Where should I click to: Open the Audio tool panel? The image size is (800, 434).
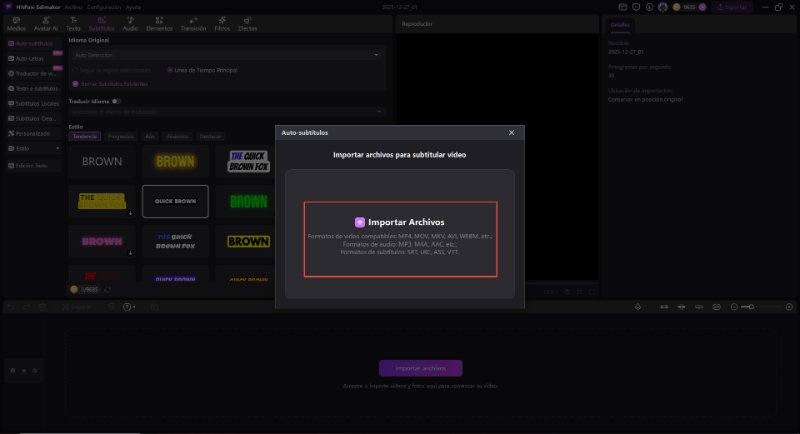pos(130,24)
